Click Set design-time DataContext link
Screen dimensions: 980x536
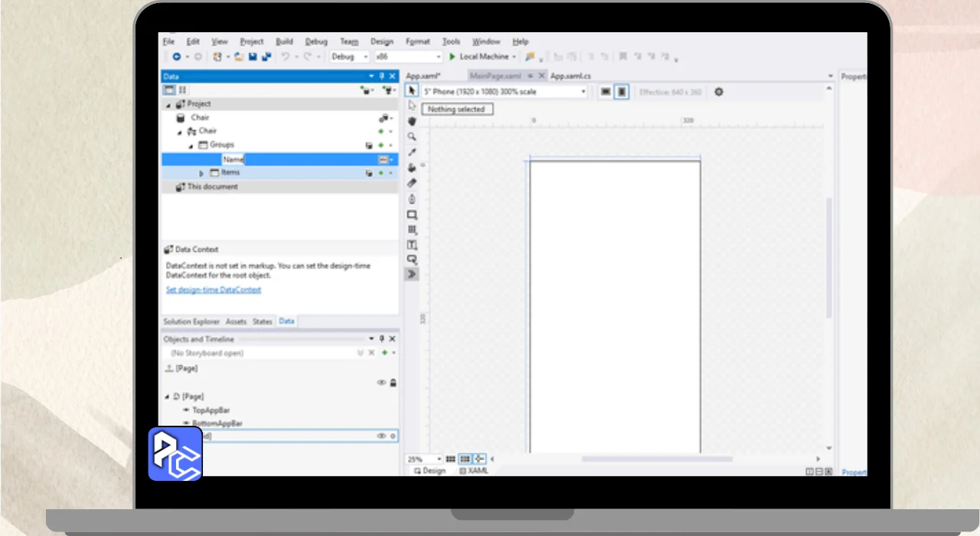[214, 289]
